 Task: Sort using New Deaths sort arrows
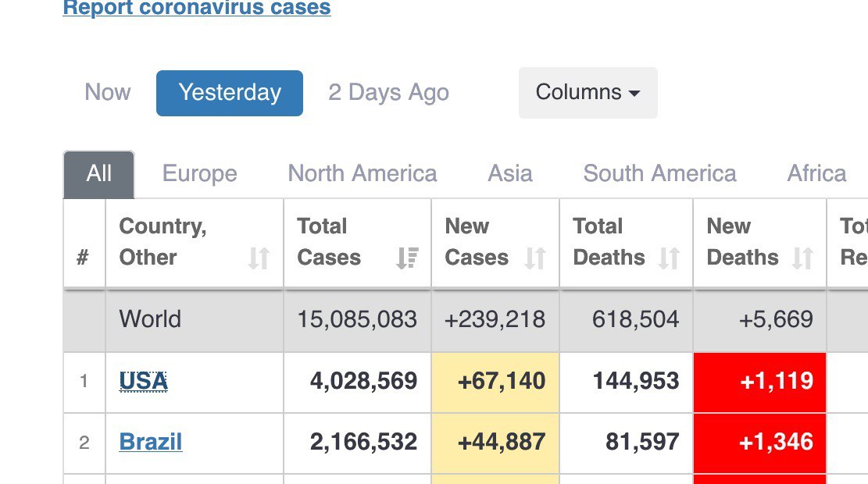(x=802, y=258)
